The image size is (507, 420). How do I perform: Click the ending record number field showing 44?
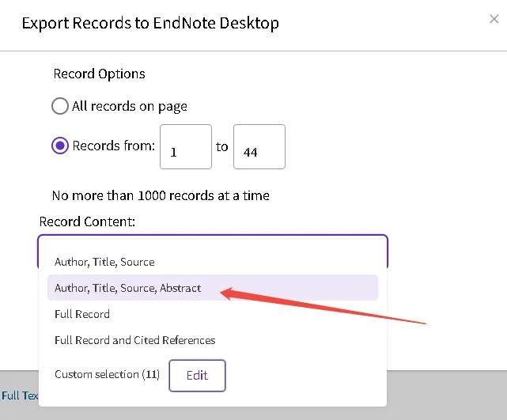259,147
